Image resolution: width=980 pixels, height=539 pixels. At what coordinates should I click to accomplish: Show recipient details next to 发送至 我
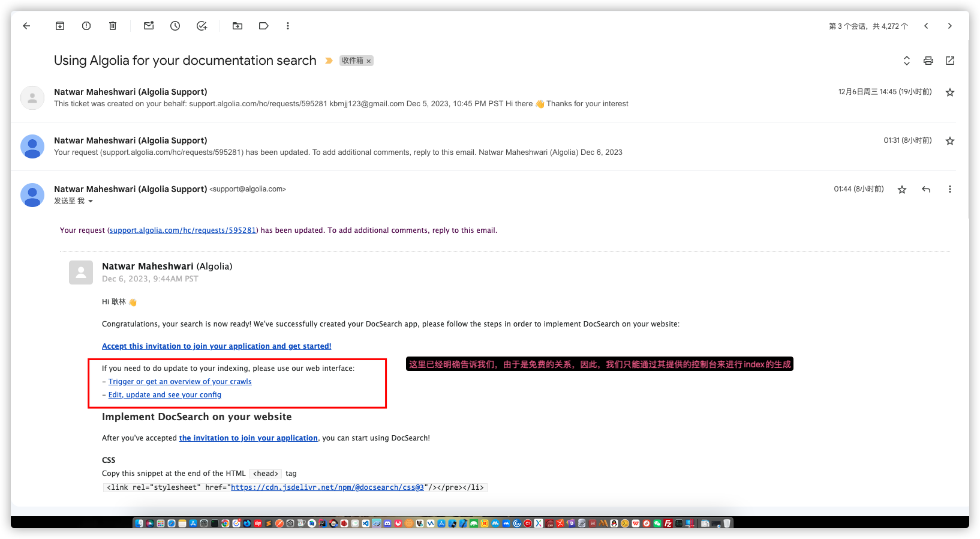pyautogui.click(x=91, y=202)
